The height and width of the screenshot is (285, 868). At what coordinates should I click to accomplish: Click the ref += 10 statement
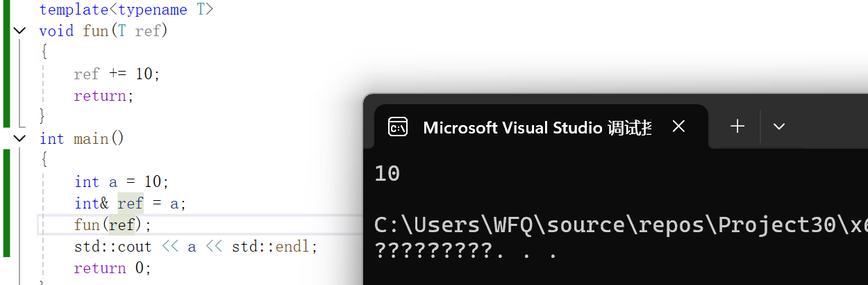(117, 74)
